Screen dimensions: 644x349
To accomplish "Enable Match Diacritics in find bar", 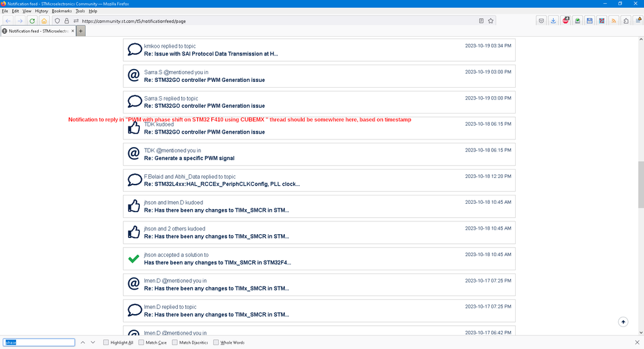I will coord(190,343).
